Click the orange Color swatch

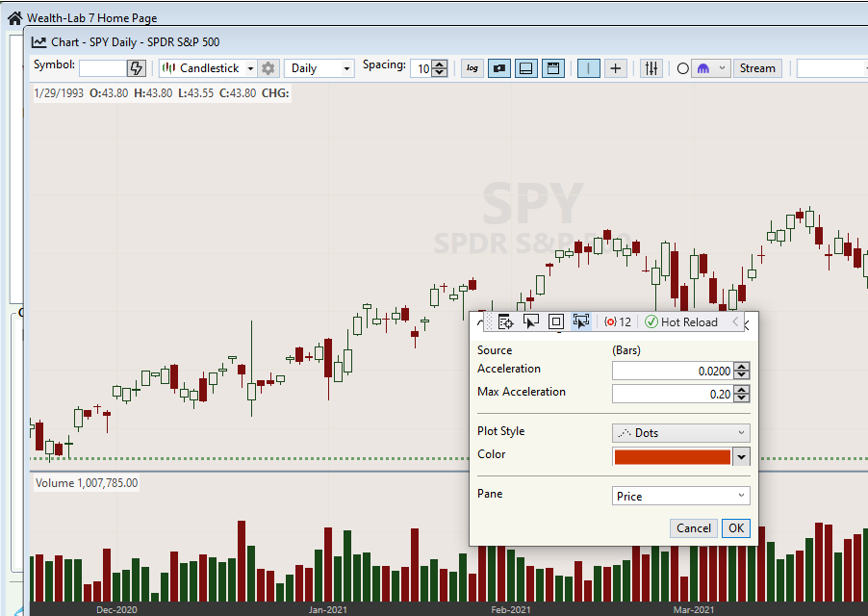click(672, 457)
